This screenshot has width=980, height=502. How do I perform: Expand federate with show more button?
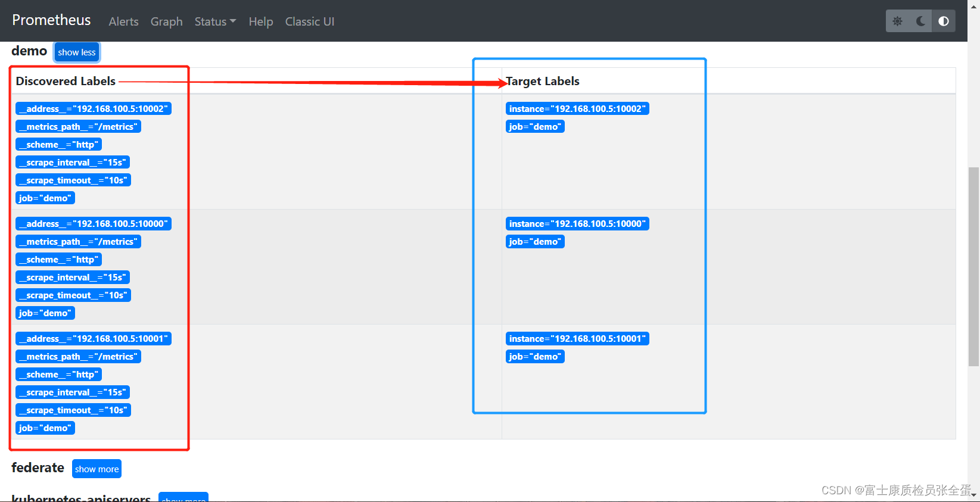pyautogui.click(x=97, y=469)
